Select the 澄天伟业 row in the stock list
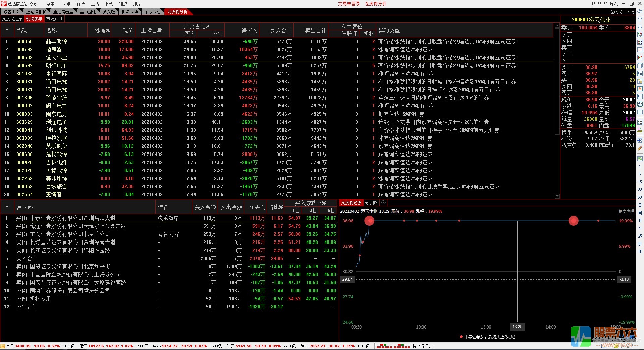The height and width of the screenshot is (350, 644). 56,57
